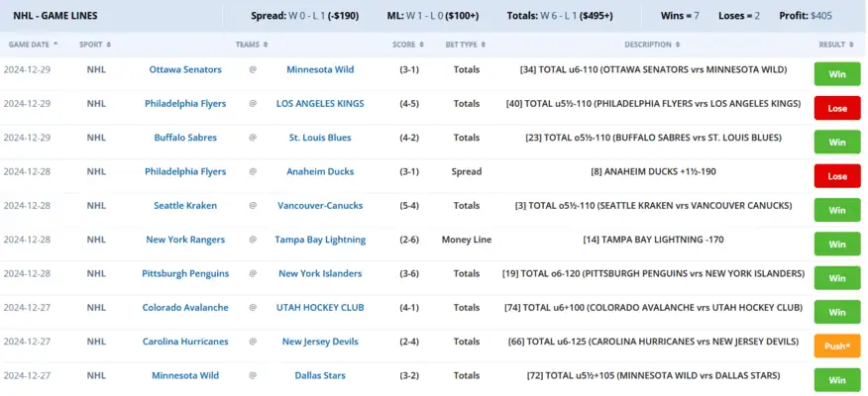Click the orange Push* result badge
The height and width of the screenshot is (396, 868).
click(837, 346)
